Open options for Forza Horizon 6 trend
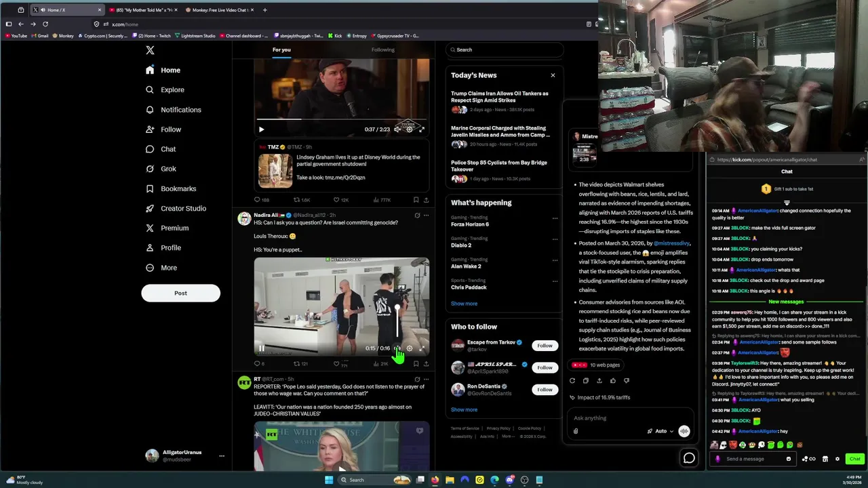Screen dimensions: 868x488 click(555, 218)
